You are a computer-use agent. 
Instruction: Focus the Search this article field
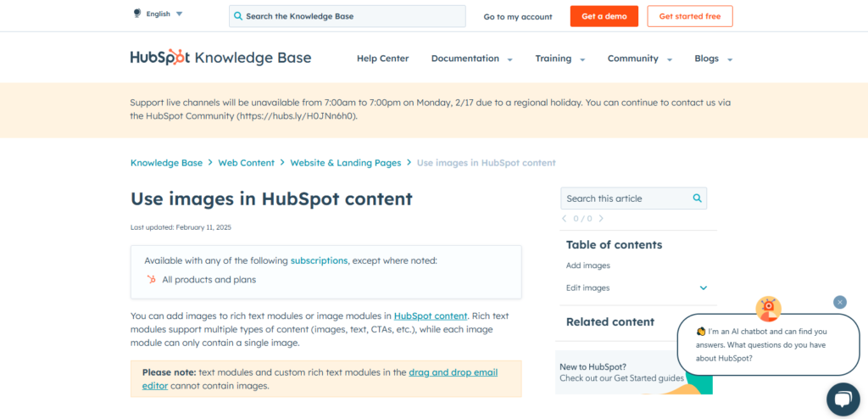coord(634,198)
